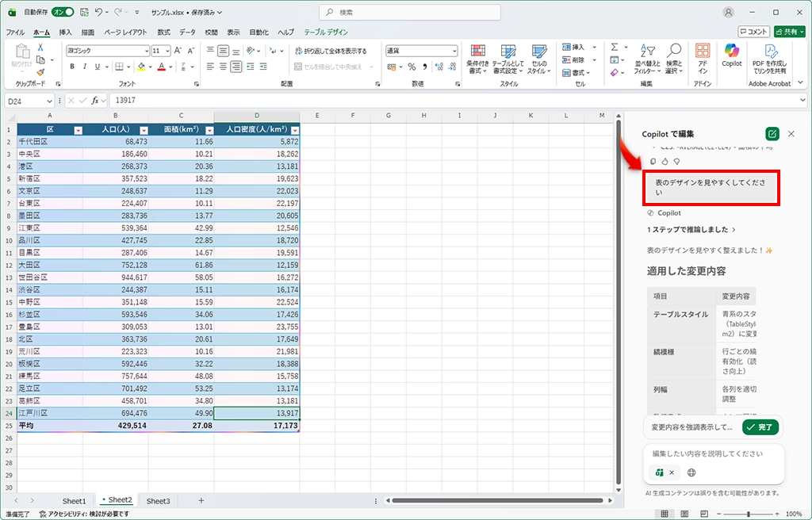Click the Undo icon in title bar
The width and height of the screenshot is (812, 520).
click(98, 13)
